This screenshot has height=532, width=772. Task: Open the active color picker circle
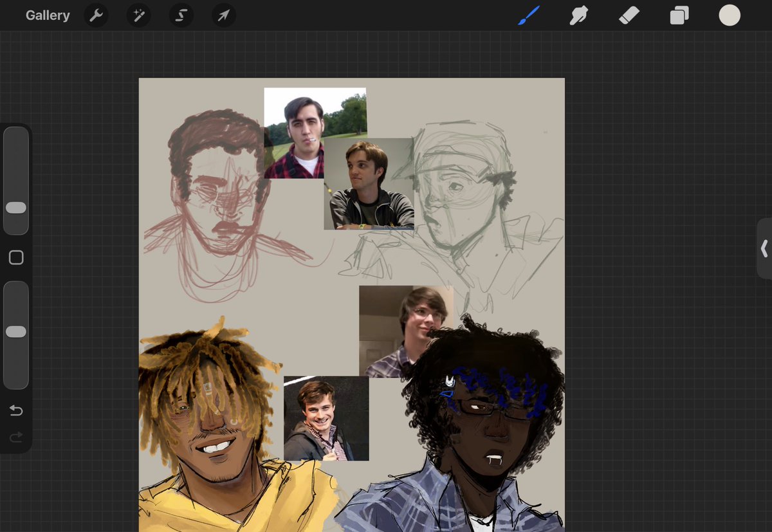[730, 15]
